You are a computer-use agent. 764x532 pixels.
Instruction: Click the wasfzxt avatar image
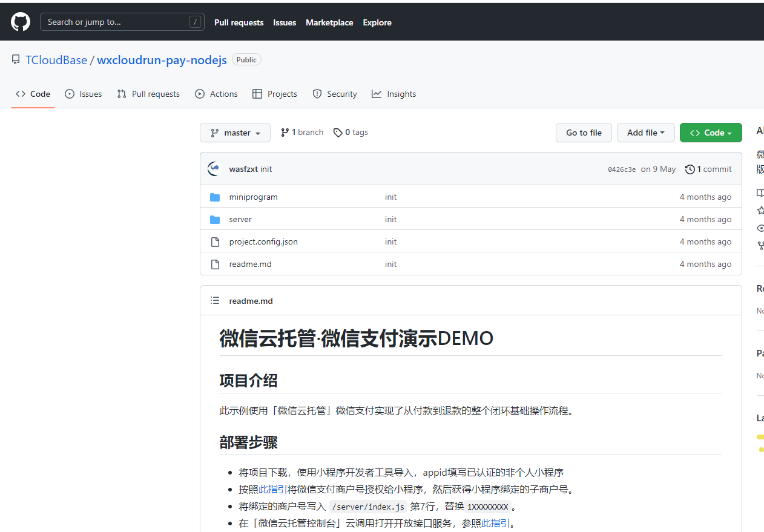[214, 169]
